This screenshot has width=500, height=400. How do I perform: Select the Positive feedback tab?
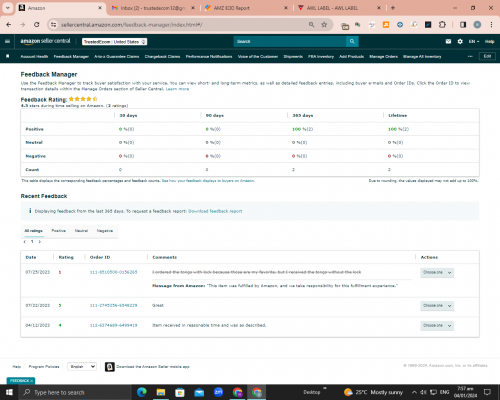[x=59, y=231]
